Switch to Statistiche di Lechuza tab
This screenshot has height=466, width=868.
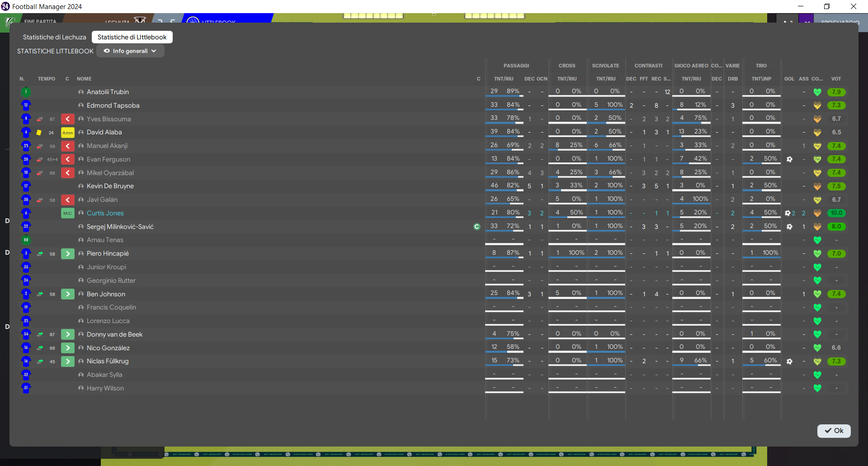(x=54, y=37)
